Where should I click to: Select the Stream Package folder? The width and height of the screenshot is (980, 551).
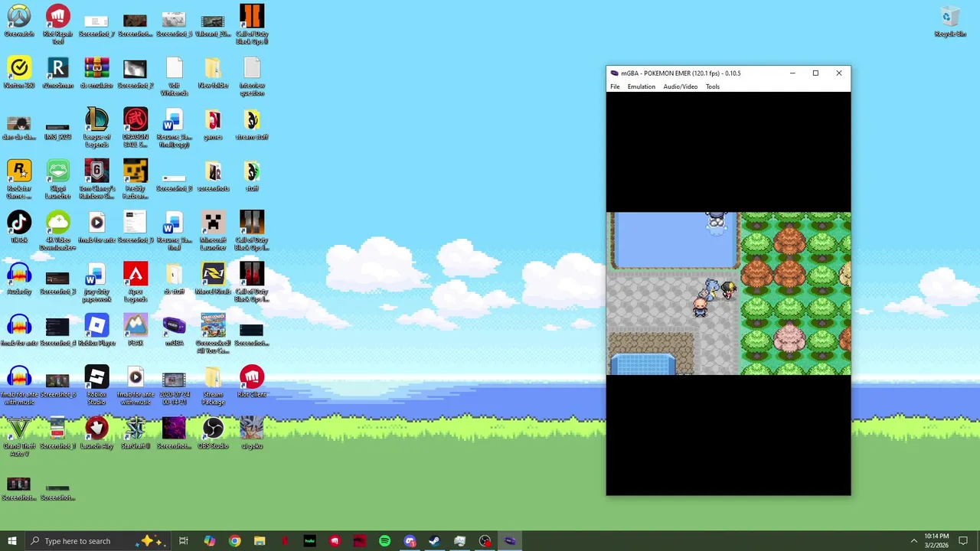(213, 385)
